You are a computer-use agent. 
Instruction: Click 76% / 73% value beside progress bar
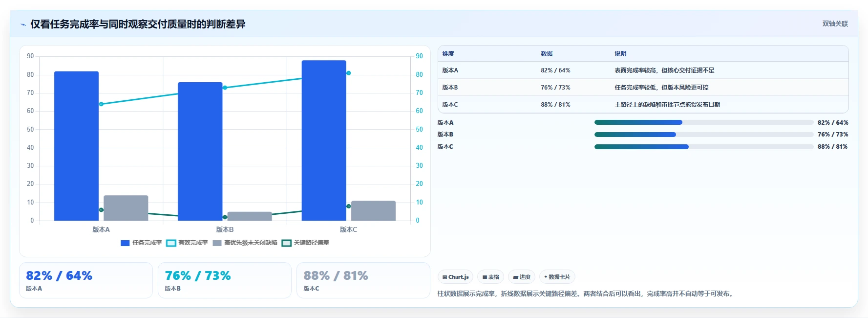[x=833, y=135]
